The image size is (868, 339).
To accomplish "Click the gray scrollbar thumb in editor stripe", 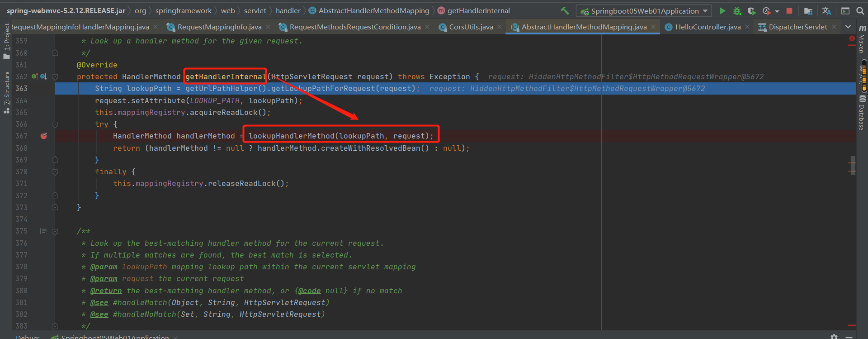I will tap(853, 165).
